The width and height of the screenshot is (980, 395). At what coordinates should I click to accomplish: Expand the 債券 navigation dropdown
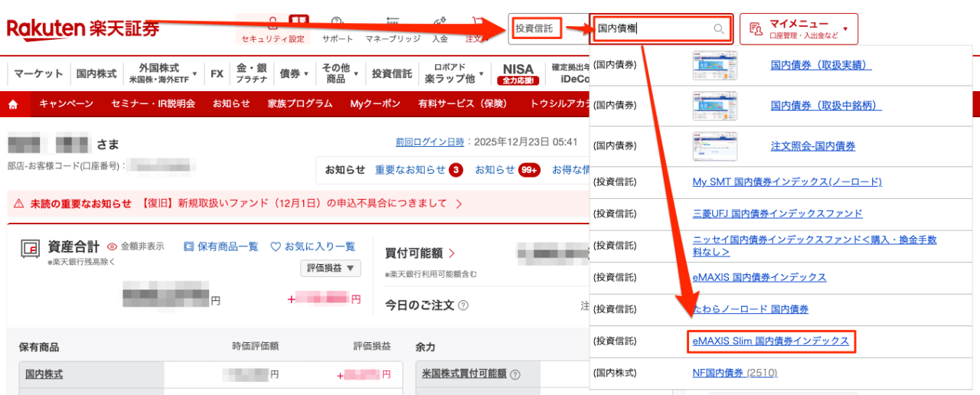[294, 73]
